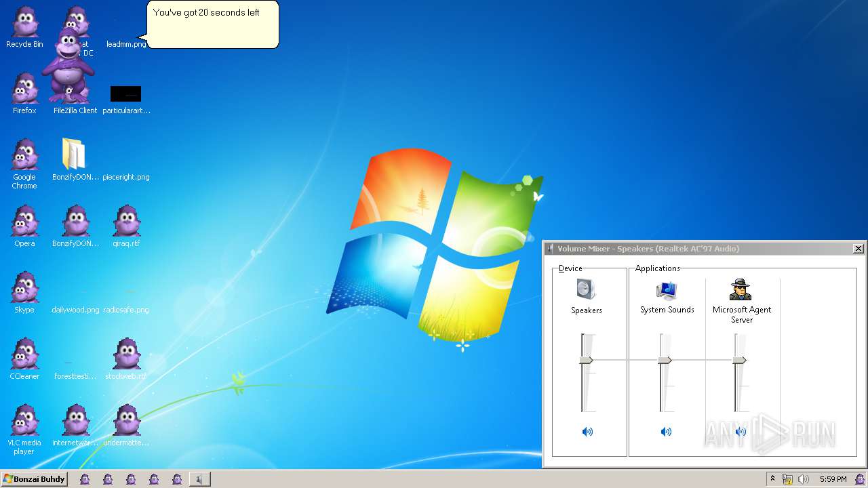This screenshot has height=488, width=868.
Task: Click the Speakers volume slider handle
Action: pyautogui.click(x=587, y=360)
